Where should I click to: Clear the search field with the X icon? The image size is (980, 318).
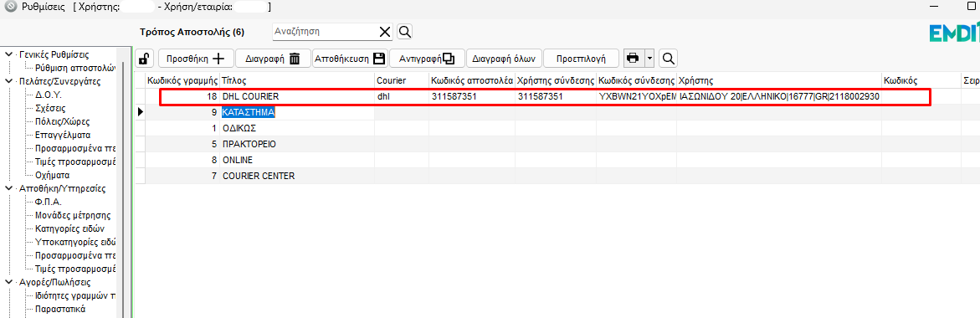385,31
